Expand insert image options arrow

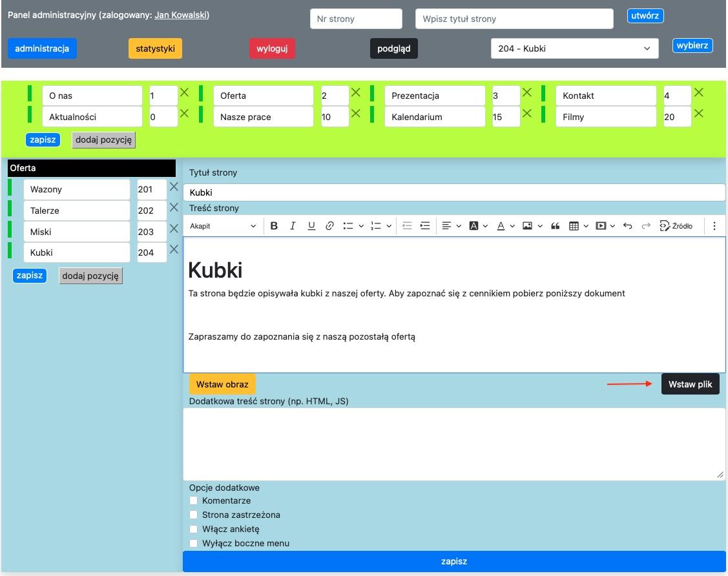coord(539,226)
